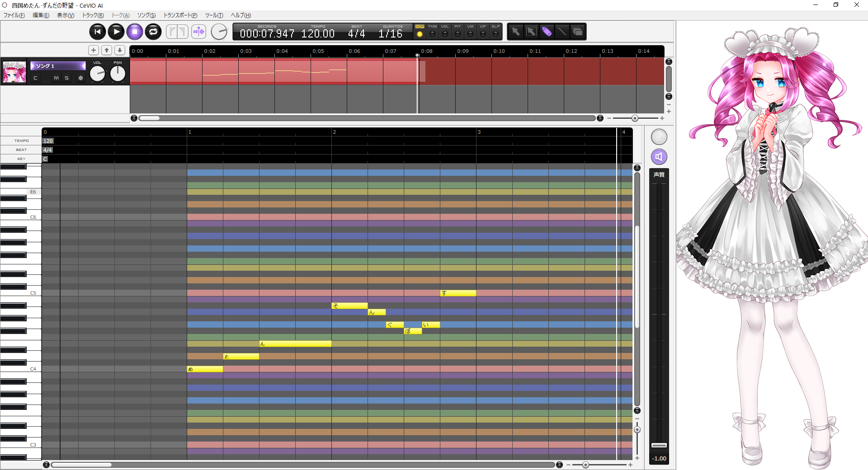
Task: Select the arrow selection tool
Action: pos(515,32)
